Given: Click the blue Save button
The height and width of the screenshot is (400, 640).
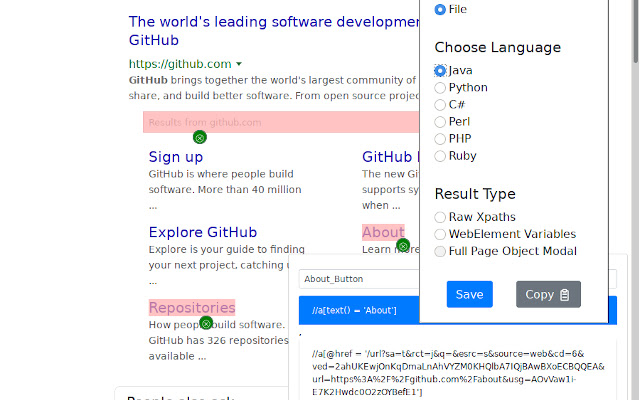Looking at the screenshot, I should (469, 294).
